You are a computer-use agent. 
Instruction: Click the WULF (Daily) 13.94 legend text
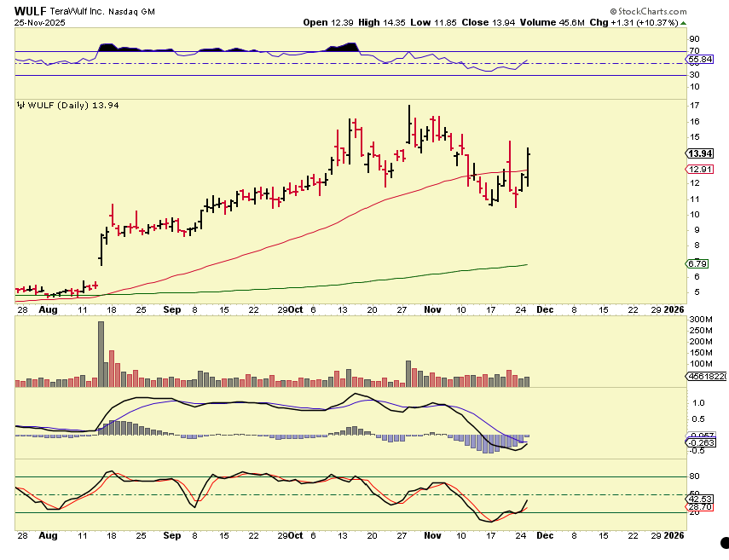73,106
